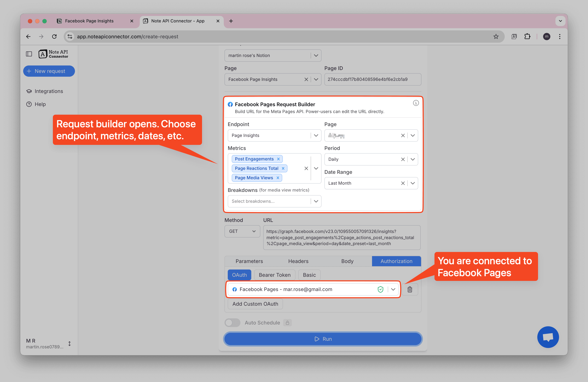This screenshot has height=382, width=588.
Task: Open the info icon in Request Builder
Action: click(416, 103)
